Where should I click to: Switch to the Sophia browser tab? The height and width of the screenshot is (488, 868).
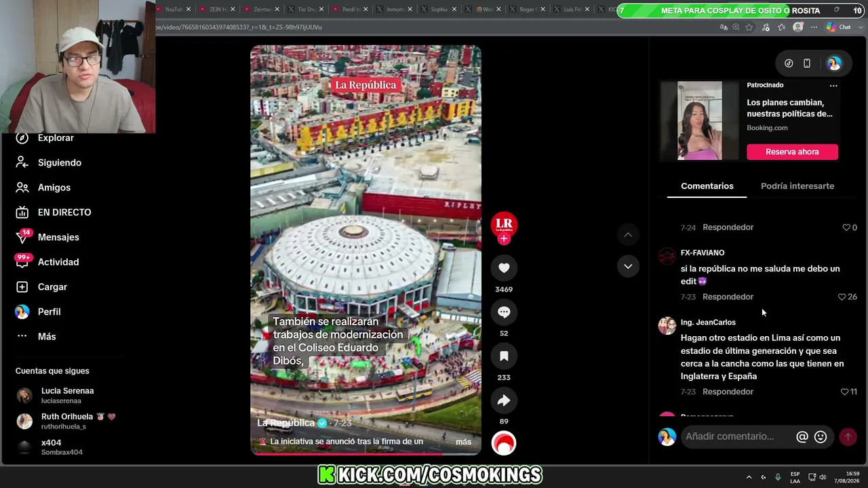[x=438, y=9]
